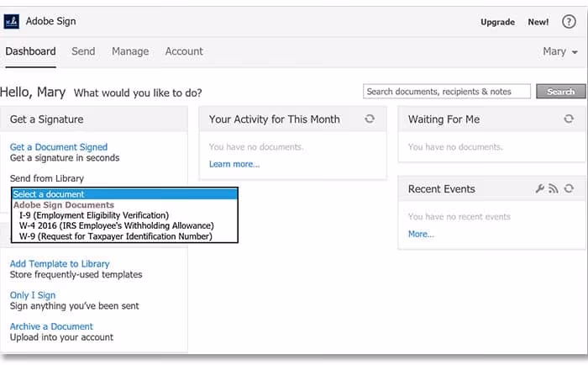
Task: Open Get a Document Signed link
Action: coord(59,147)
